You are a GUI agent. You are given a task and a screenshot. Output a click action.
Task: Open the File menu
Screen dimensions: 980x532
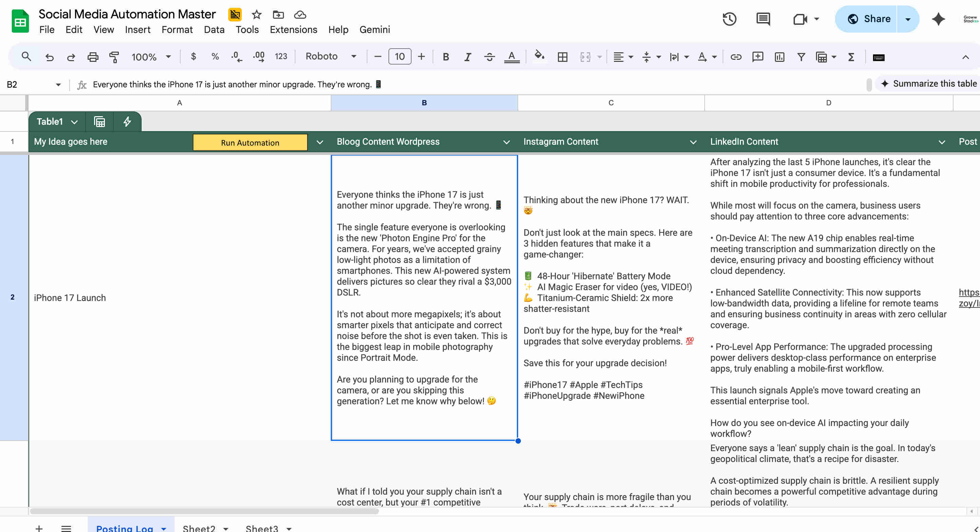(x=47, y=30)
